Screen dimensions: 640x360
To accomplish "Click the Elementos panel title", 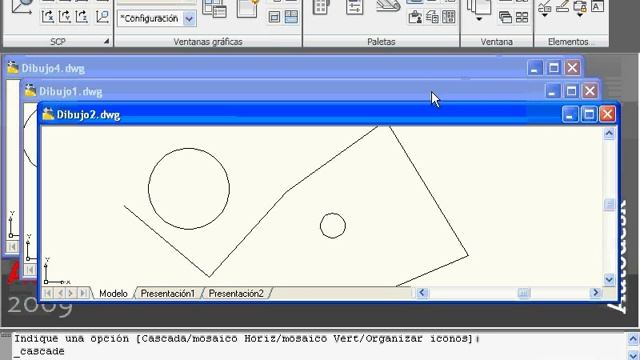I will tap(571, 42).
